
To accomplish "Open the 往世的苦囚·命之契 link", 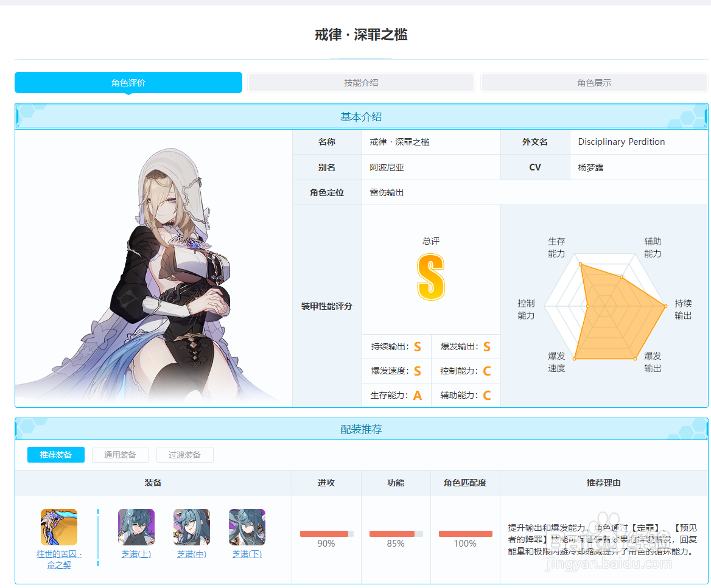I will point(59,559).
